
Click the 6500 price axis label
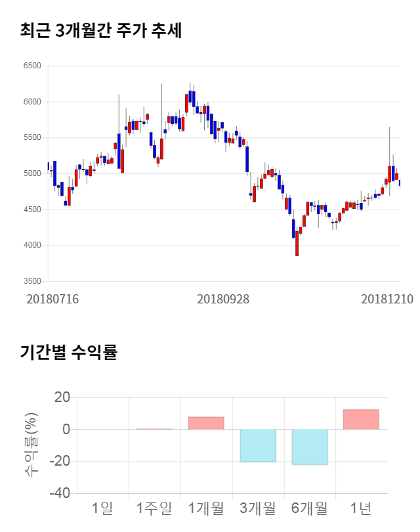(31, 66)
